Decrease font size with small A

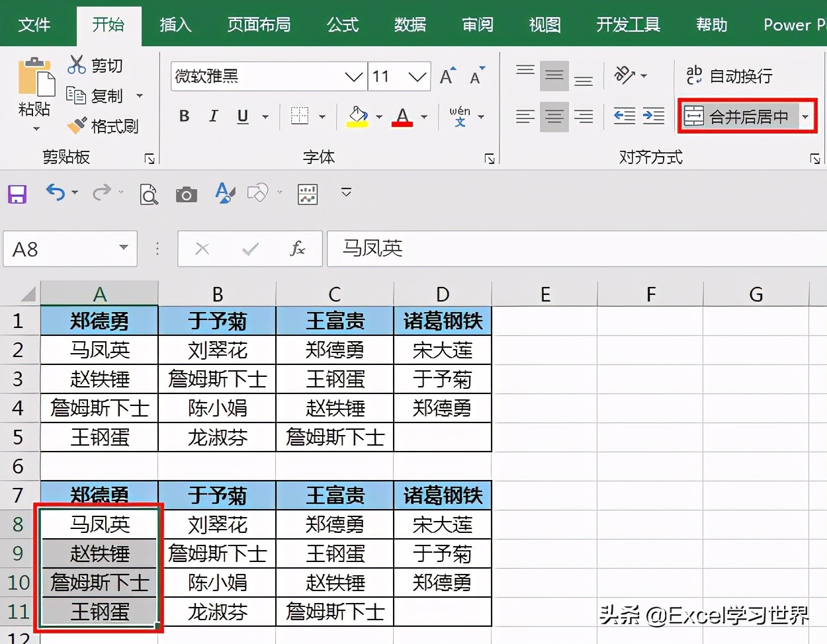(x=477, y=76)
